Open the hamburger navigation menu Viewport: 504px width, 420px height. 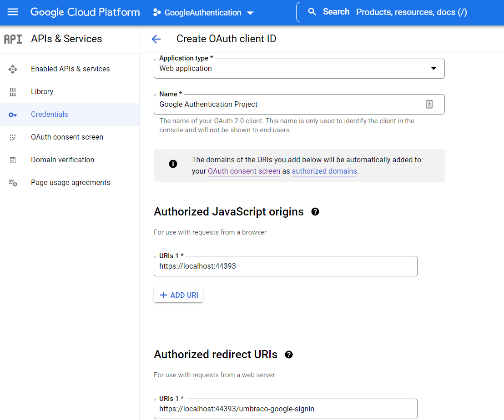[x=13, y=12]
